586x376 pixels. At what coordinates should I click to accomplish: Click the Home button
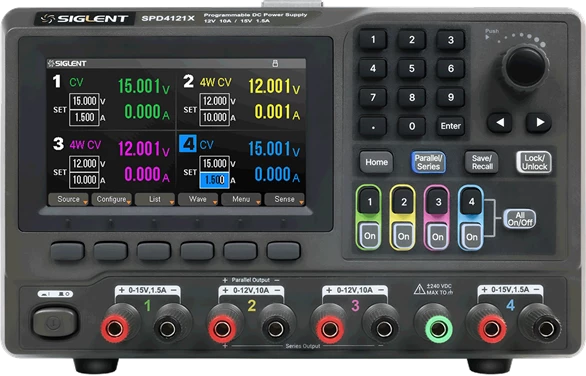click(x=376, y=162)
